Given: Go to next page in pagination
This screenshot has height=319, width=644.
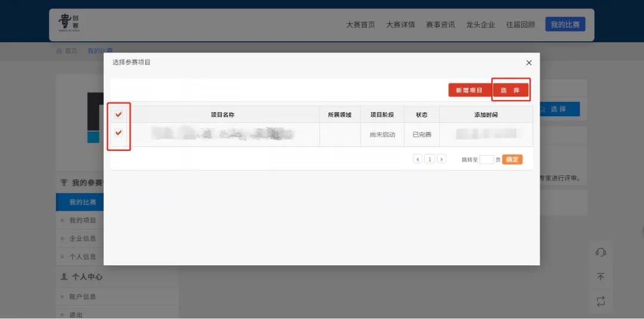Looking at the screenshot, I should coord(442,159).
